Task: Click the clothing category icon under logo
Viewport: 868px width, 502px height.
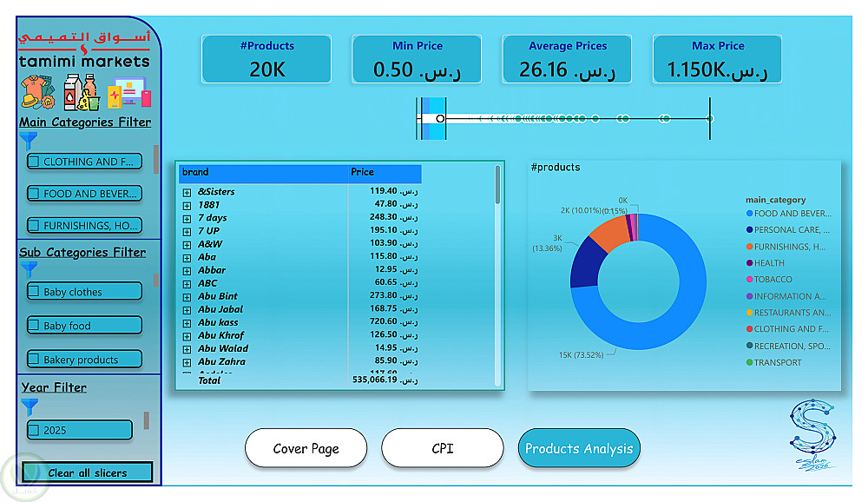Action: coord(37,92)
